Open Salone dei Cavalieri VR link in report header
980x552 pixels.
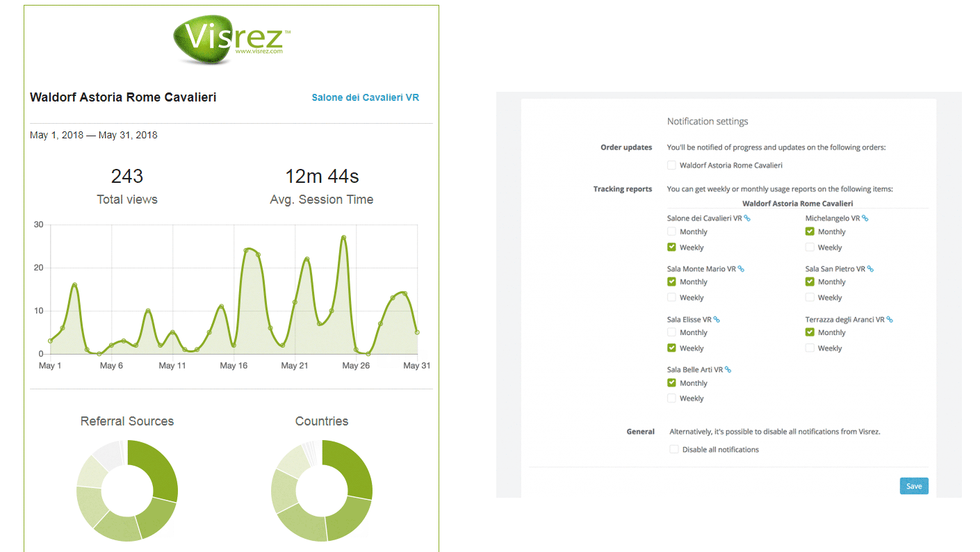(x=365, y=98)
